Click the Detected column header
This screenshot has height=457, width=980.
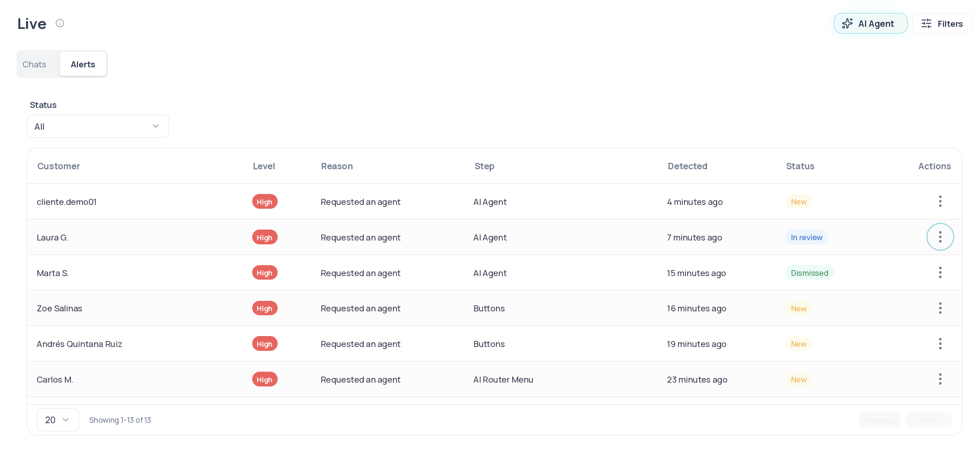click(688, 166)
